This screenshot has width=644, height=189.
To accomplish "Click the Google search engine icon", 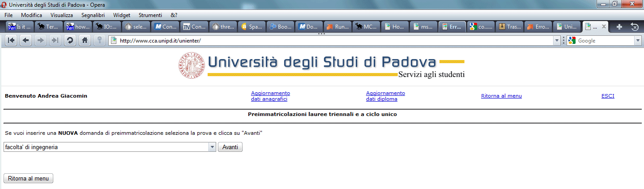I will 571,41.
